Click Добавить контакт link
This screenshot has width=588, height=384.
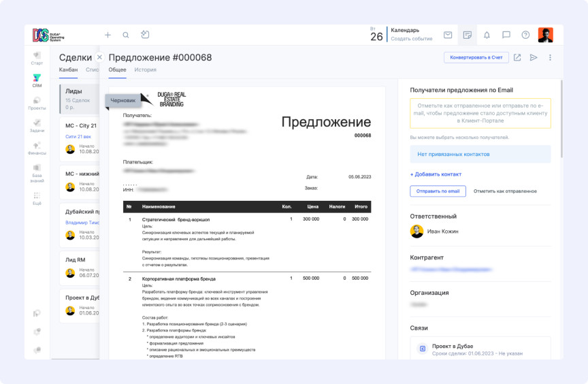point(436,174)
